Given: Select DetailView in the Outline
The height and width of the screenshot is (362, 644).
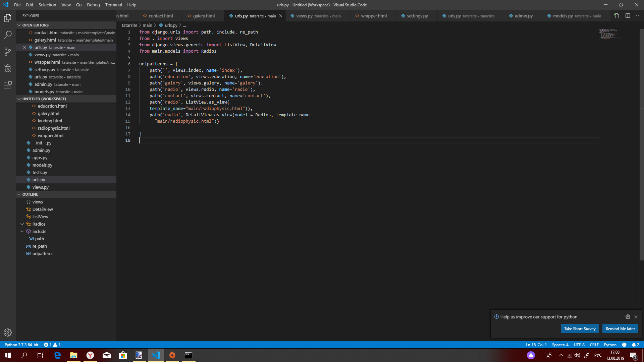Looking at the screenshot, I should tap(66, 209).
